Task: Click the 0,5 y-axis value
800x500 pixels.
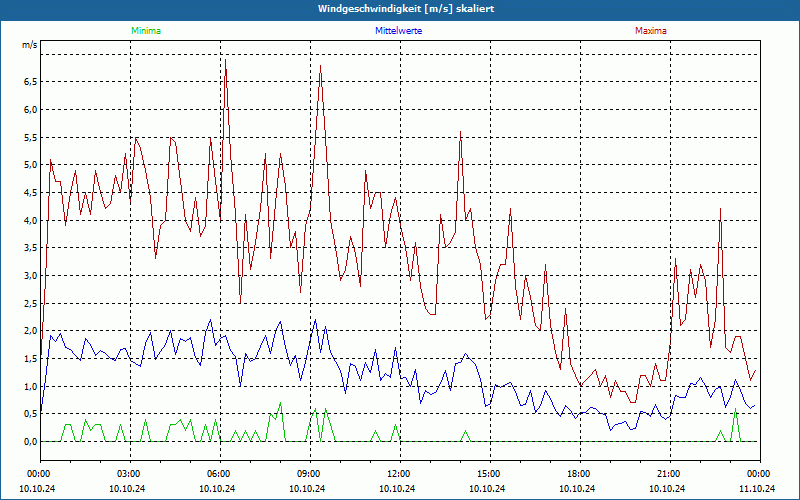Action: click(x=31, y=414)
